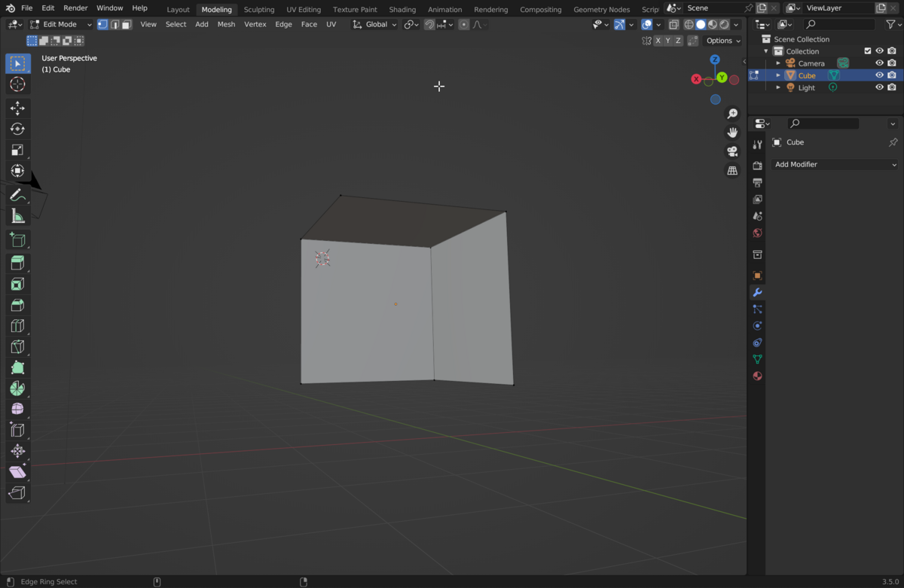
Task: Expand the Camera tree item
Action: (778, 63)
